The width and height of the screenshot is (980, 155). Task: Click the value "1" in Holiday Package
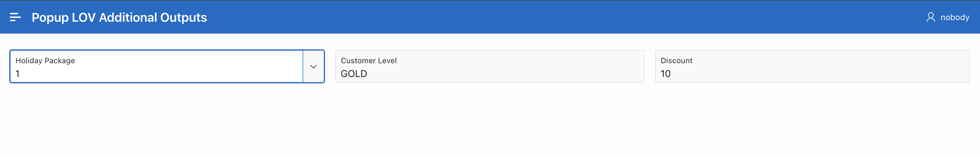pos(18,74)
